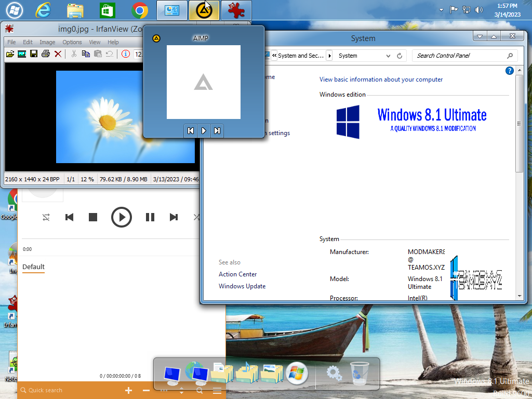532x399 pixels.
Task: Click the Refresh button in System address bar
Action: click(x=400, y=56)
